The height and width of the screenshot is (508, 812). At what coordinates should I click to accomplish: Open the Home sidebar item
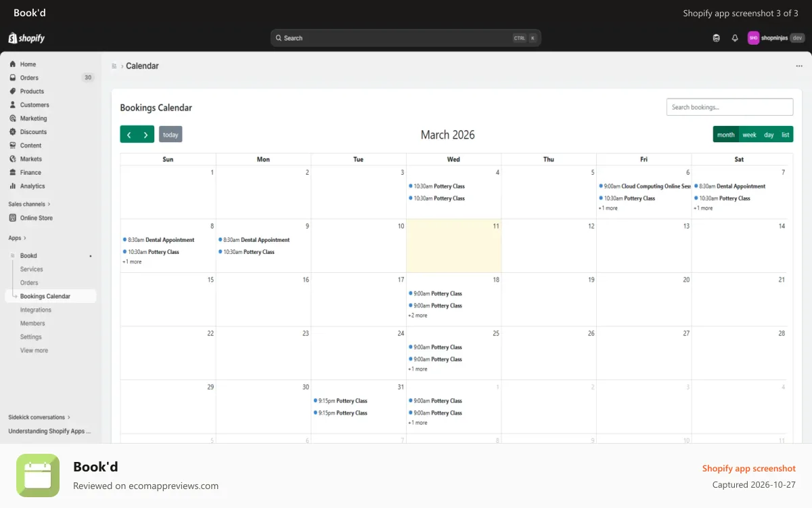point(28,64)
